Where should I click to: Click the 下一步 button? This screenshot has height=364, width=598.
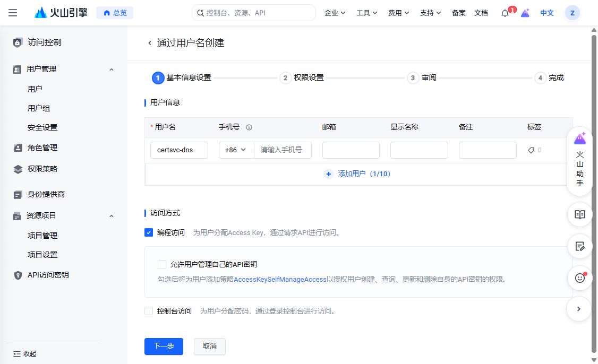(x=164, y=346)
